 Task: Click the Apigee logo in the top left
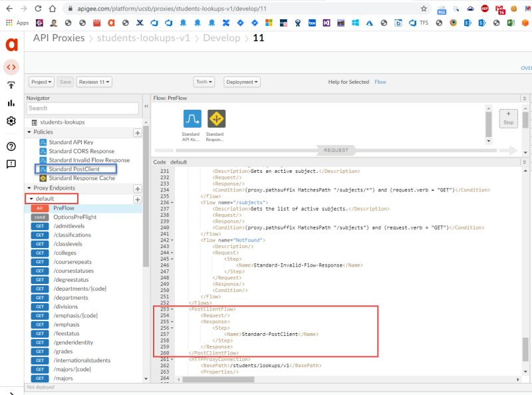tap(12, 45)
